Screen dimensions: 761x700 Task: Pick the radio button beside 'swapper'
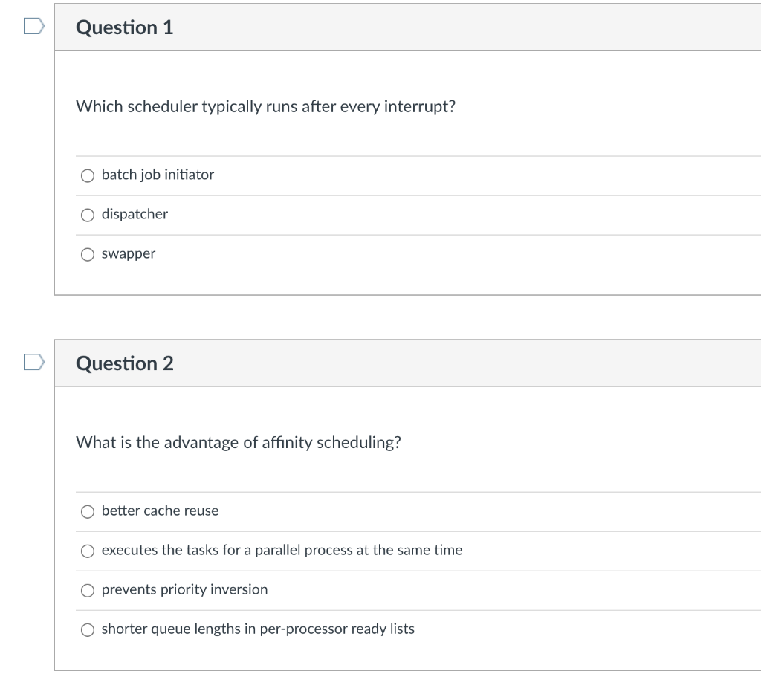88,254
